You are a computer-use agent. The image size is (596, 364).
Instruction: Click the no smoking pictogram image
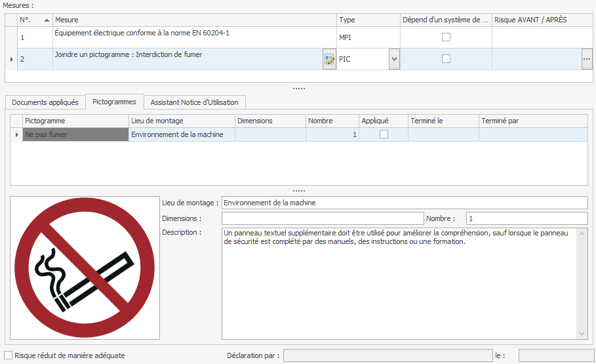pos(85,267)
